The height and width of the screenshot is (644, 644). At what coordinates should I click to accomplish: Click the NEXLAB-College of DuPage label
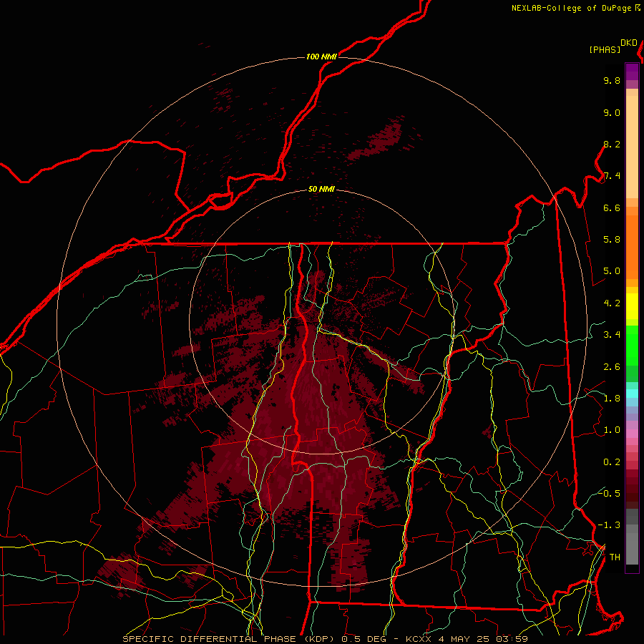[572, 8]
